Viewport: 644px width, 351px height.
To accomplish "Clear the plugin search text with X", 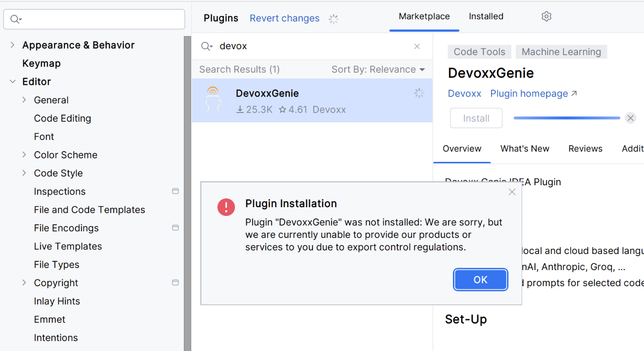I will coord(417,46).
